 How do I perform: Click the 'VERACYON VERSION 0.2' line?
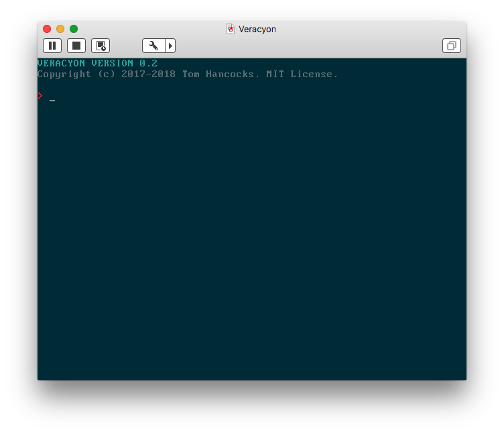97,63
